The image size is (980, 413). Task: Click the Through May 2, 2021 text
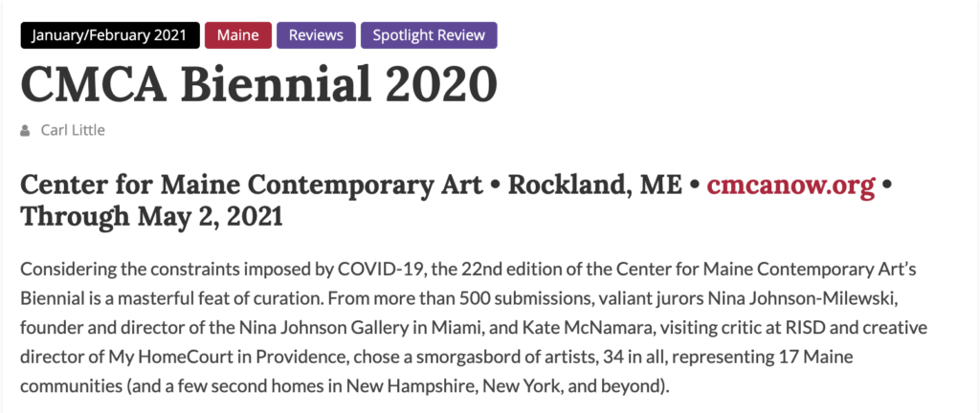[x=152, y=217]
